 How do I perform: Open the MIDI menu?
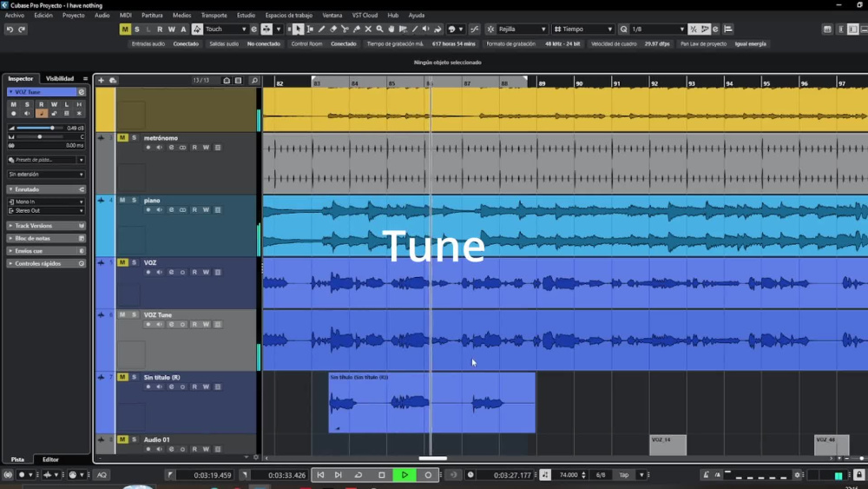[126, 16]
